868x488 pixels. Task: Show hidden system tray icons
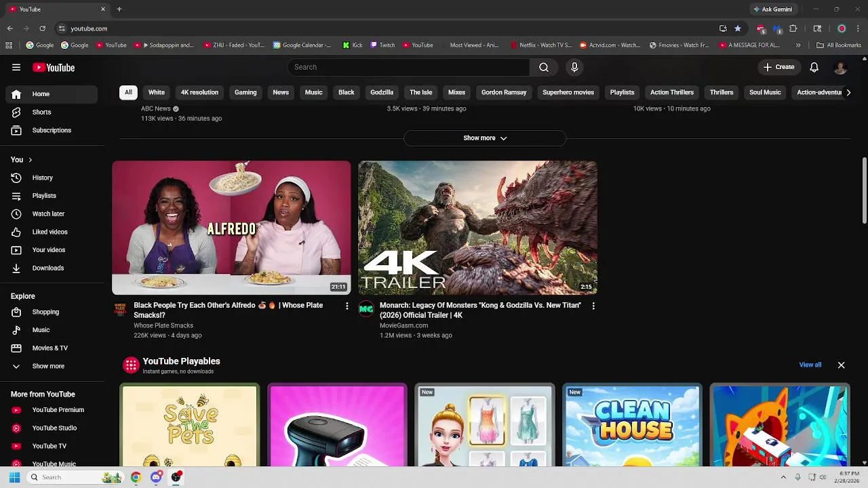(x=783, y=477)
